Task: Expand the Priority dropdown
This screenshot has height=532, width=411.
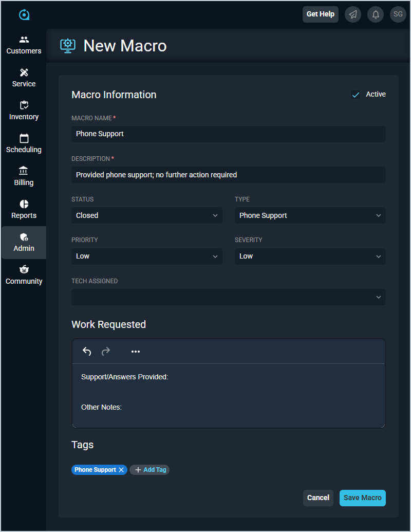Action: coord(147,256)
